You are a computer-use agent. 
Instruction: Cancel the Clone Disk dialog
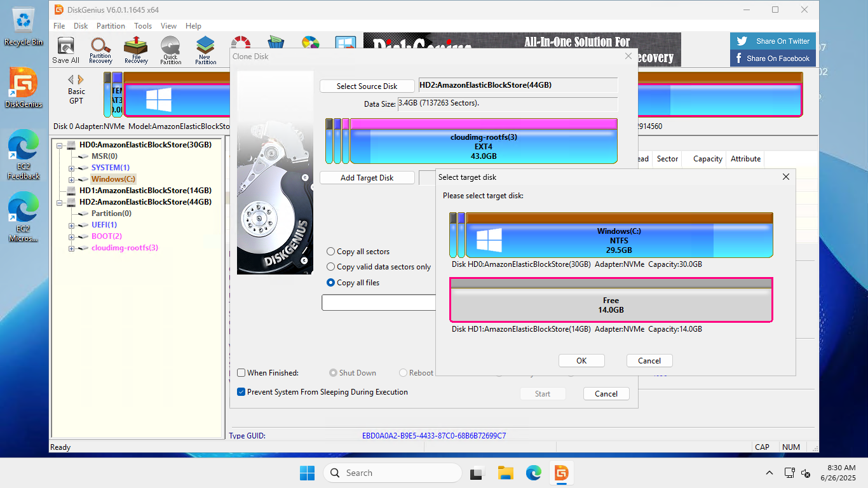(606, 393)
